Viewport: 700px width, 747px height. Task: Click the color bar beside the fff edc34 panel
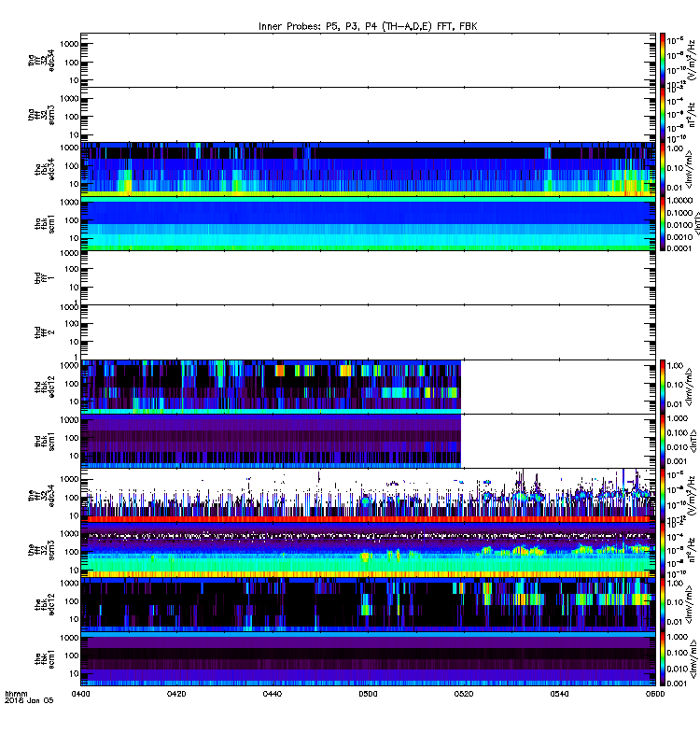663,496
